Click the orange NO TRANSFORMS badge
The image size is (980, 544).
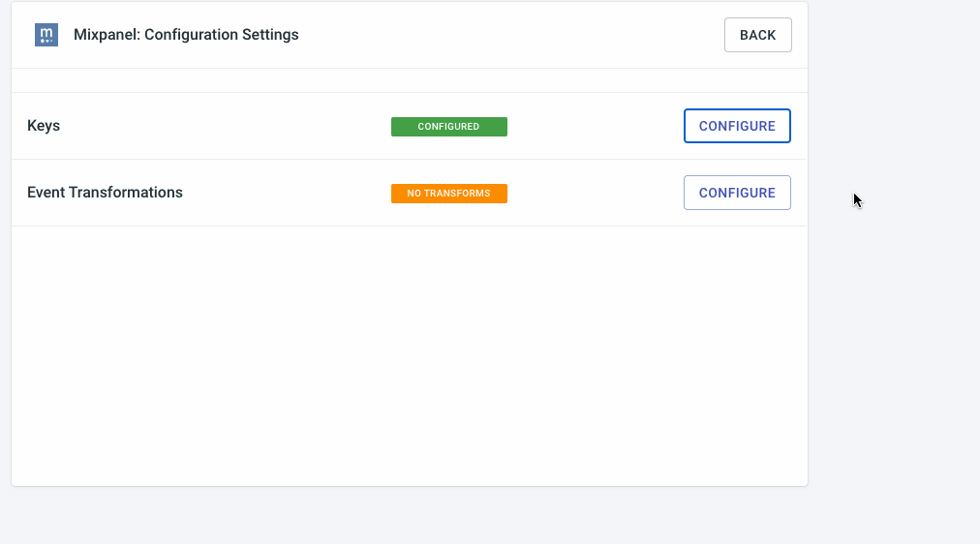pyautogui.click(x=448, y=194)
